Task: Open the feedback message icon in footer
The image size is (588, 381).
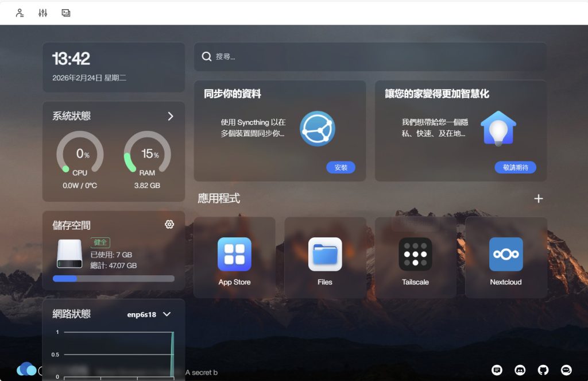Action: tap(497, 370)
